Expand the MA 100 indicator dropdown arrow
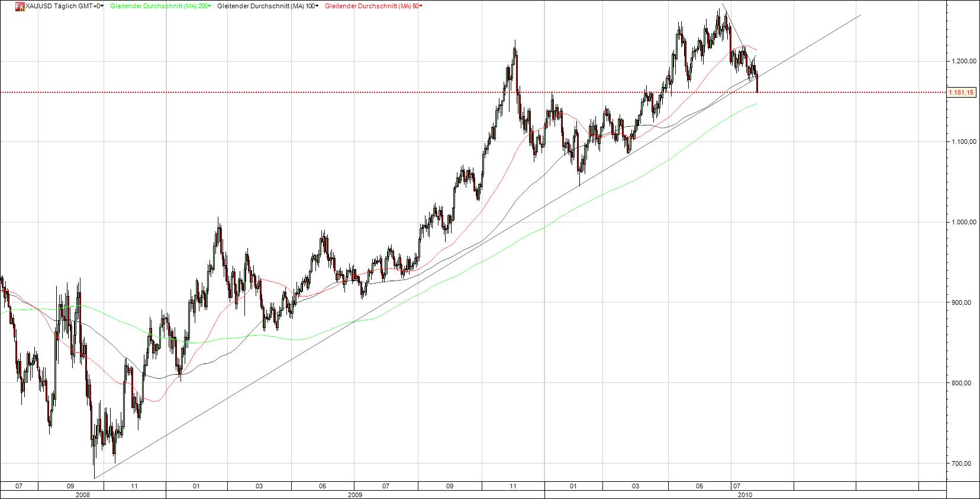 317,6
